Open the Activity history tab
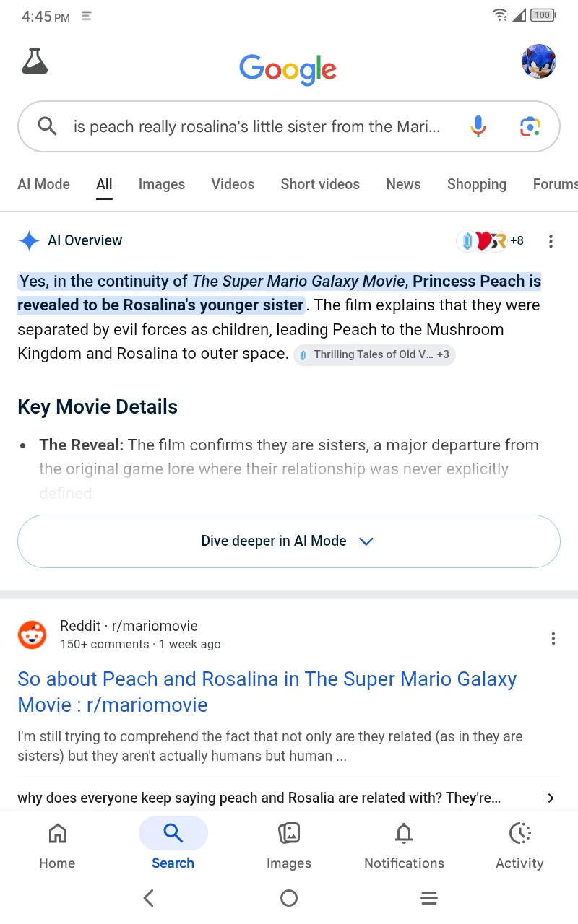 coord(519,846)
